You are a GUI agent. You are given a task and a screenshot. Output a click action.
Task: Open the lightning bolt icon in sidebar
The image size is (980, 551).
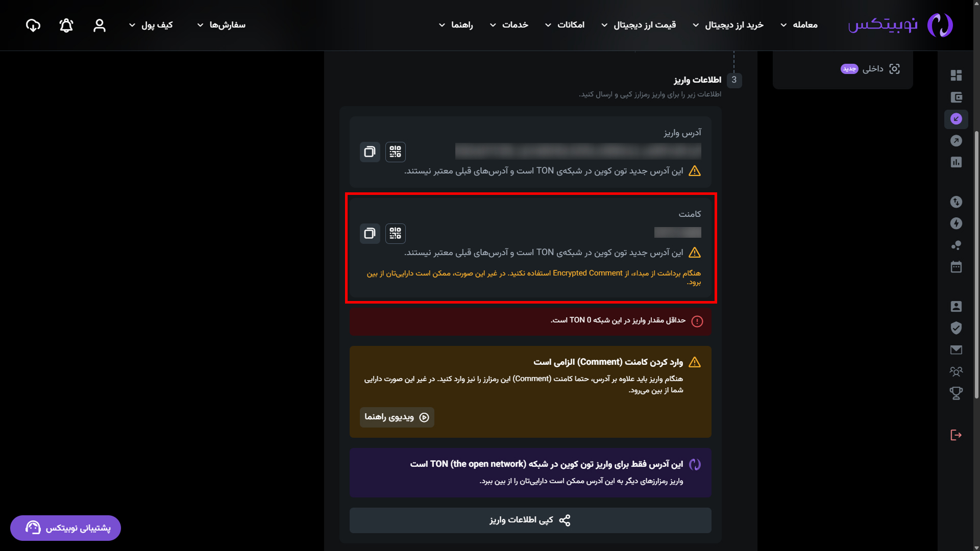956,223
